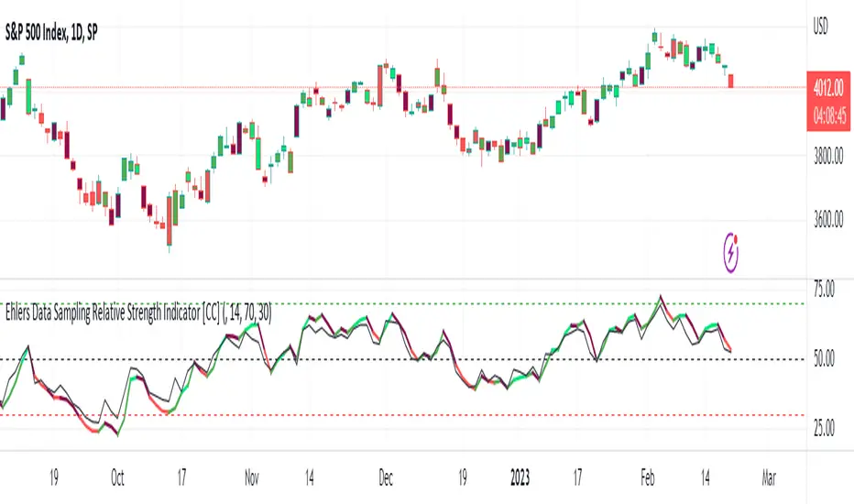Screen dimensions: 854x504
Task: Click the Oct date label on time axis
Action: click(x=117, y=477)
